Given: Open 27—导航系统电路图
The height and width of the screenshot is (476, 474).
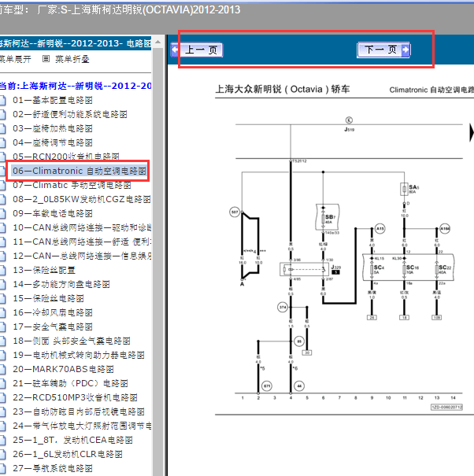Looking at the screenshot, I should (x=53, y=468).
